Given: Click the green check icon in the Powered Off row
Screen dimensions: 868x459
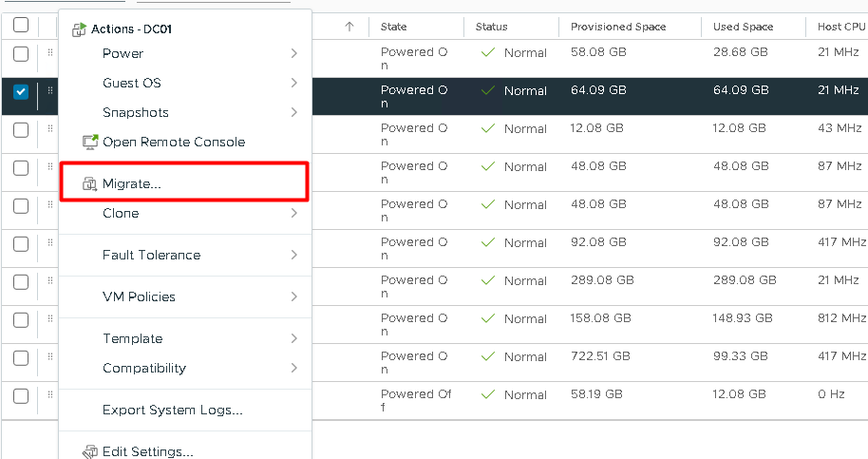Looking at the screenshot, I should 488,394.
